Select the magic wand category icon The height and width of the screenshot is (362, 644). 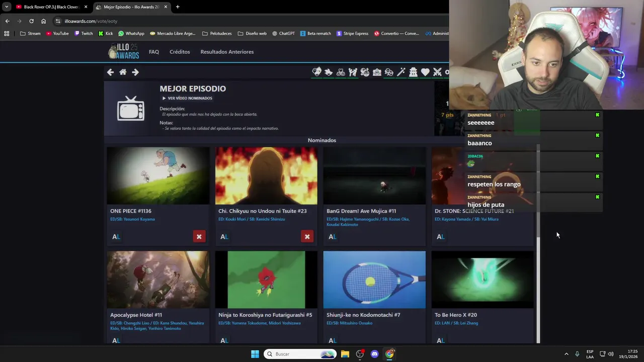pyautogui.click(x=401, y=72)
